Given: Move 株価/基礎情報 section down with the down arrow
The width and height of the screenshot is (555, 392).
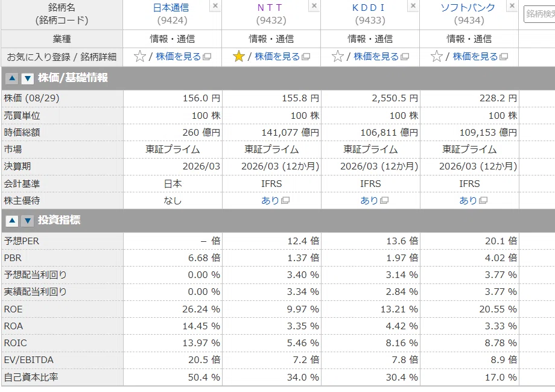Looking at the screenshot, I should click(28, 78).
